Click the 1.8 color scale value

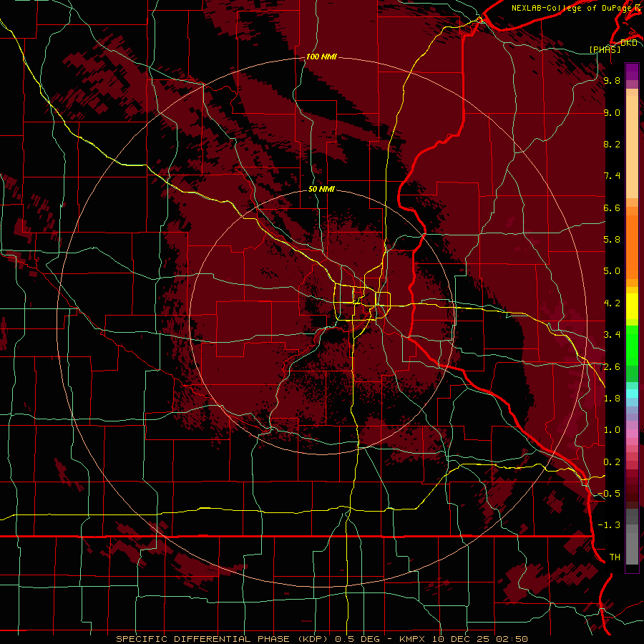[x=612, y=399]
